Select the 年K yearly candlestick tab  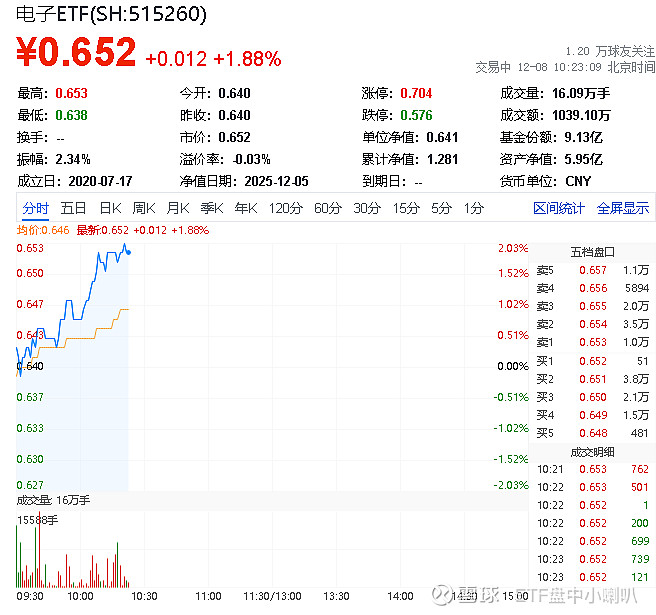coord(246,208)
